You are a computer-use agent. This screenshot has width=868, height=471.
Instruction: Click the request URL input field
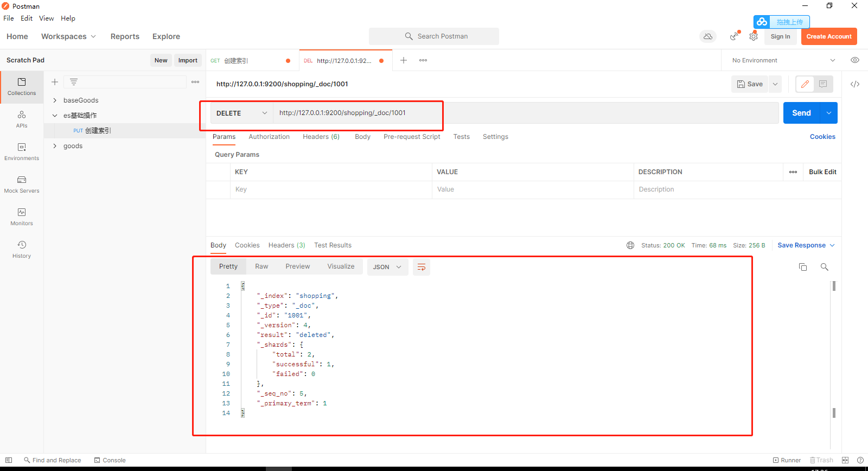(x=526, y=113)
